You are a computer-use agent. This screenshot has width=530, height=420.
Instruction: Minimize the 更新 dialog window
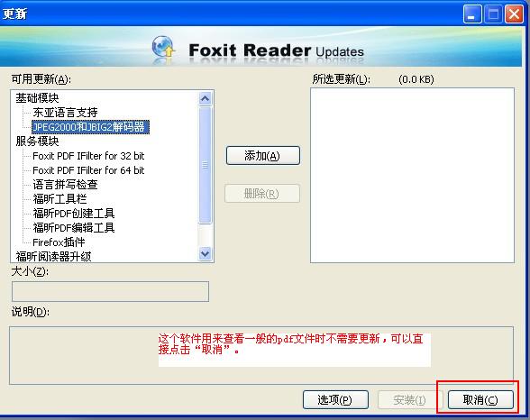472,14
